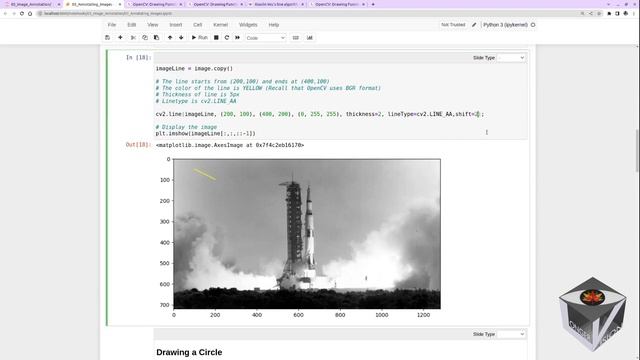This screenshot has width=640, height=360.
Task: Open the Help menu
Action: coord(274,25)
